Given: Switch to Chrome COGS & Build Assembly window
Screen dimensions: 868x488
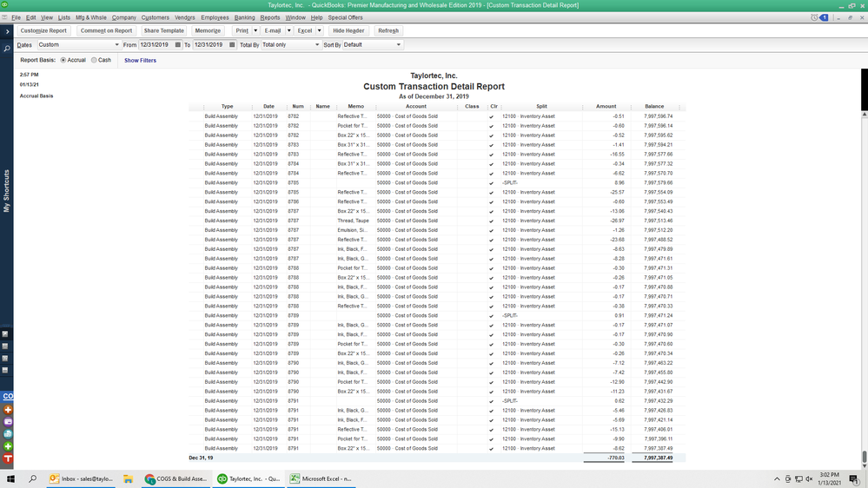Looking at the screenshot, I should (176, 479).
